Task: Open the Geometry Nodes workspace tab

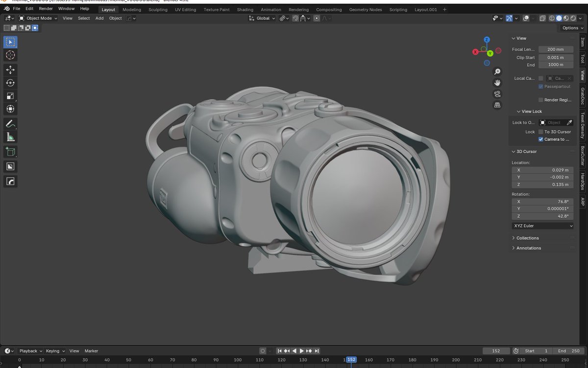Action: coord(366,9)
